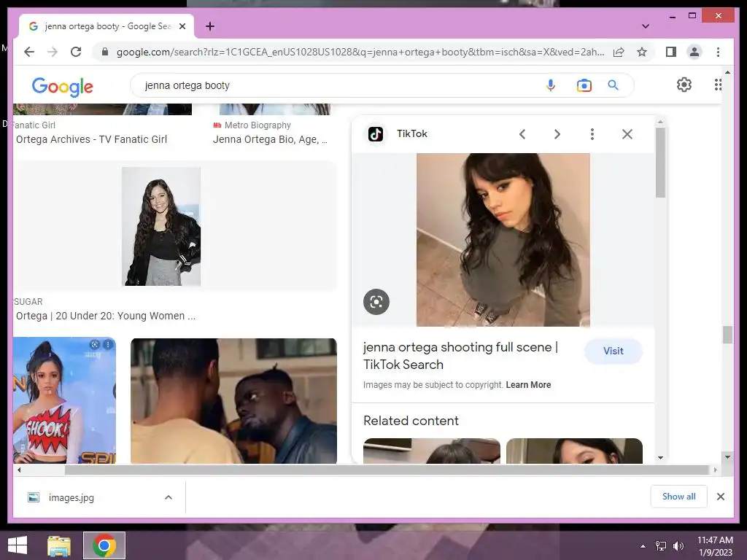Expand the images.jpg download options chevron

point(169,497)
